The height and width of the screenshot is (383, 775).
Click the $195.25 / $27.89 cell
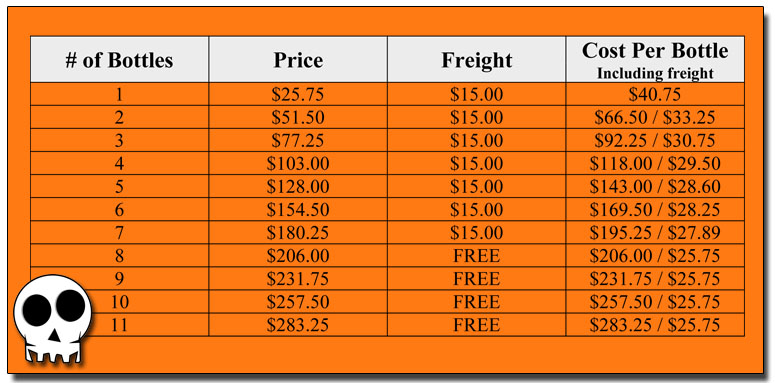click(655, 232)
